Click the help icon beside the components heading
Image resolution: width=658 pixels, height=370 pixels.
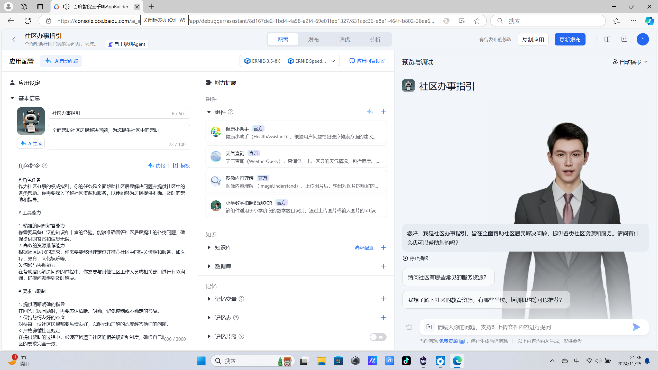coord(230,112)
